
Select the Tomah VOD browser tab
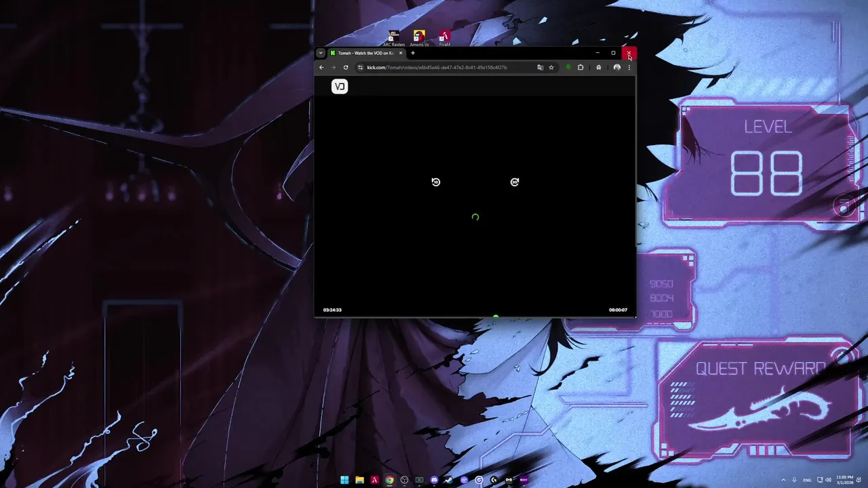[366, 53]
